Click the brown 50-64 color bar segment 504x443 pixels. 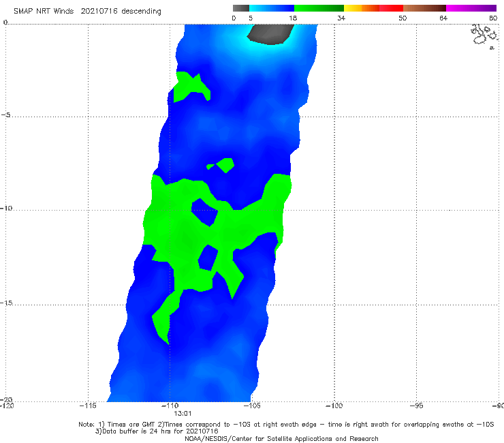(424, 8)
